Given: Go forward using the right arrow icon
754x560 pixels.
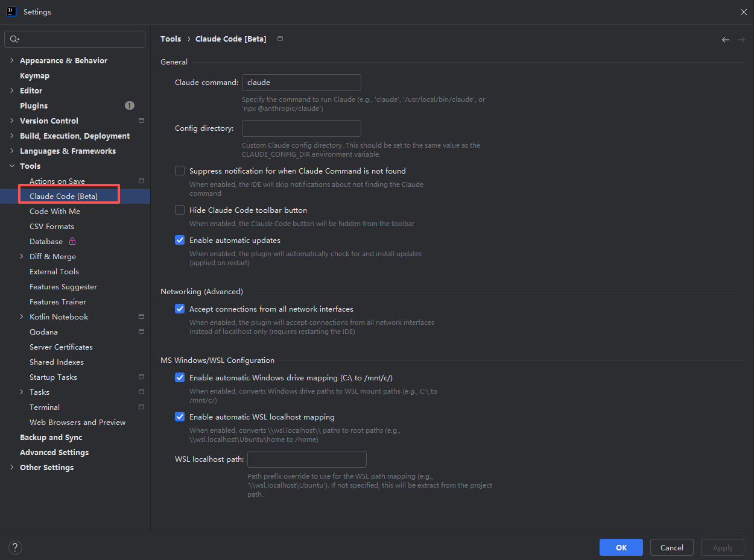Looking at the screenshot, I should (x=741, y=40).
